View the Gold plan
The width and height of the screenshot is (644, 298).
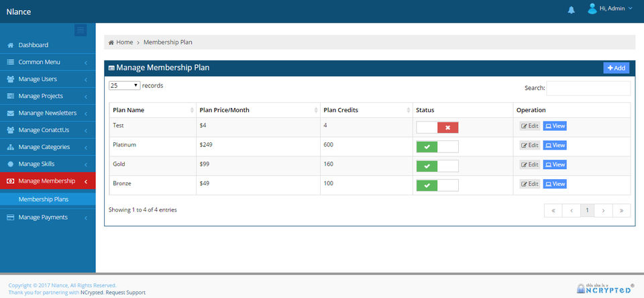[x=555, y=165]
